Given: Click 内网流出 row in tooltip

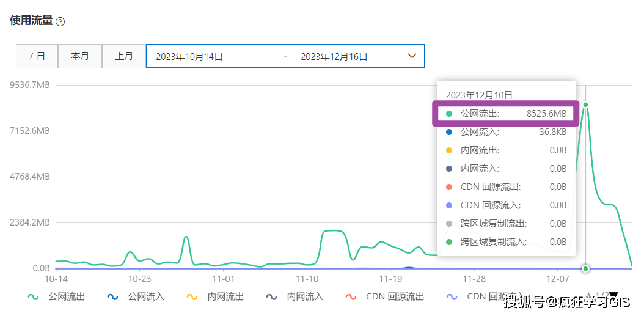Looking at the screenshot, I should (507, 150).
